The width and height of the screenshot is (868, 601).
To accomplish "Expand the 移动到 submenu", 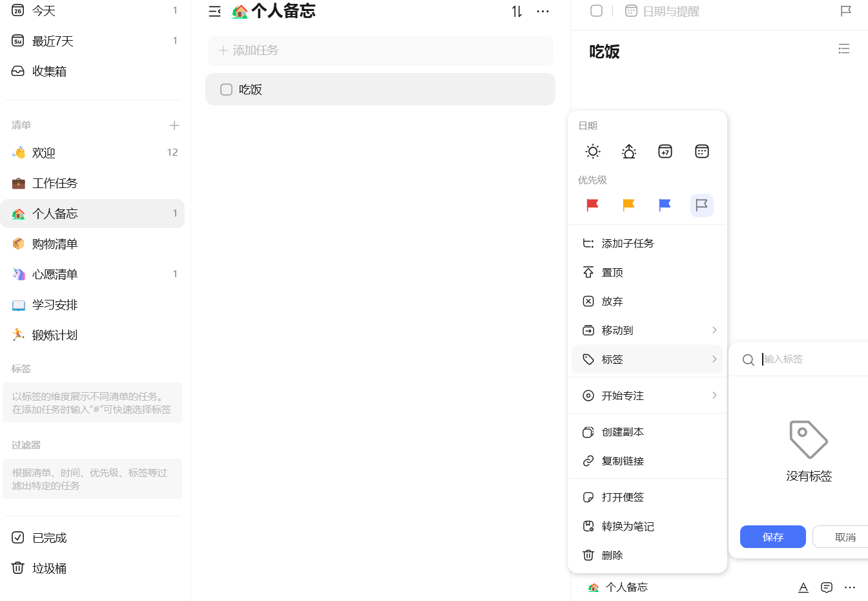I will (x=647, y=330).
